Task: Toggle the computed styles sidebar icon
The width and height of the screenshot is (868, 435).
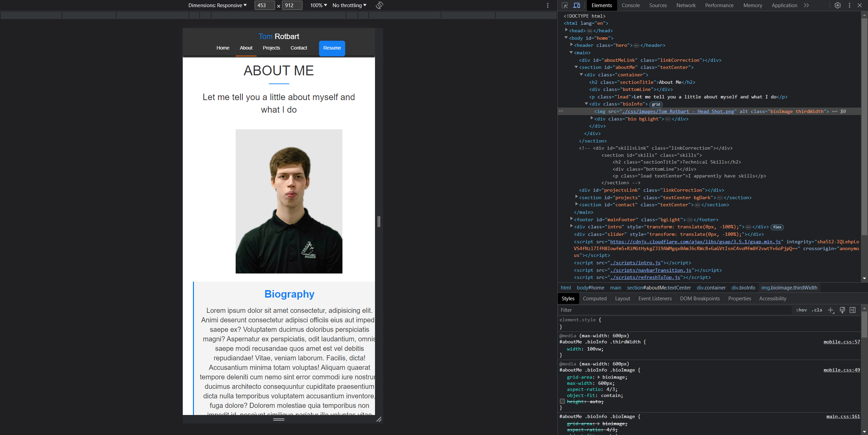Action: [x=853, y=310]
